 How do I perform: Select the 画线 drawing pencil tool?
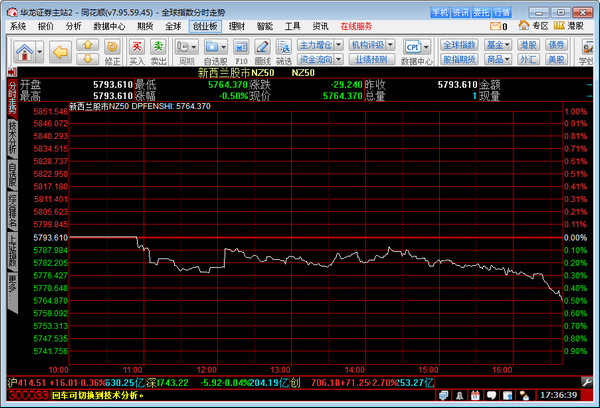pyautogui.click(x=262, y=47)
